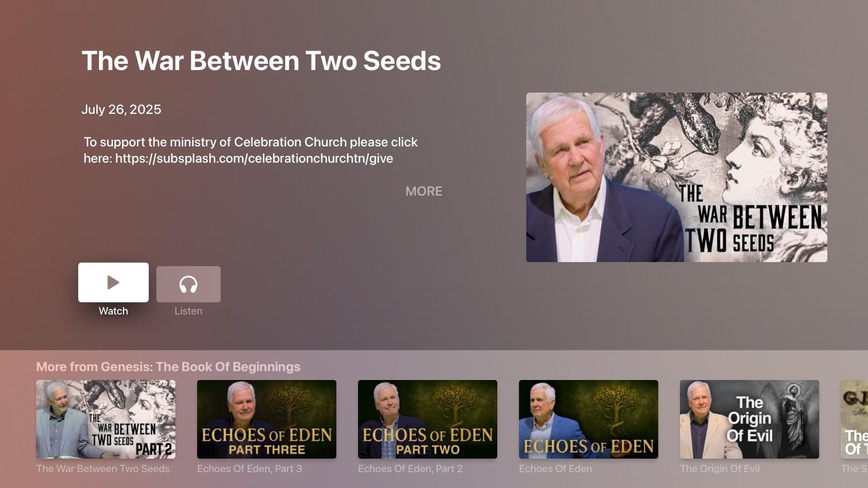The height and width of the screenshot is (488, 868).
Task: Click the subsplash give link in description
Action: pos(254,158)
